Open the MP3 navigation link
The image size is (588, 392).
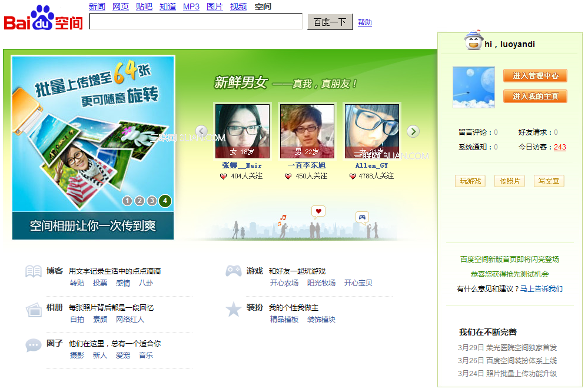pos(191,6)
